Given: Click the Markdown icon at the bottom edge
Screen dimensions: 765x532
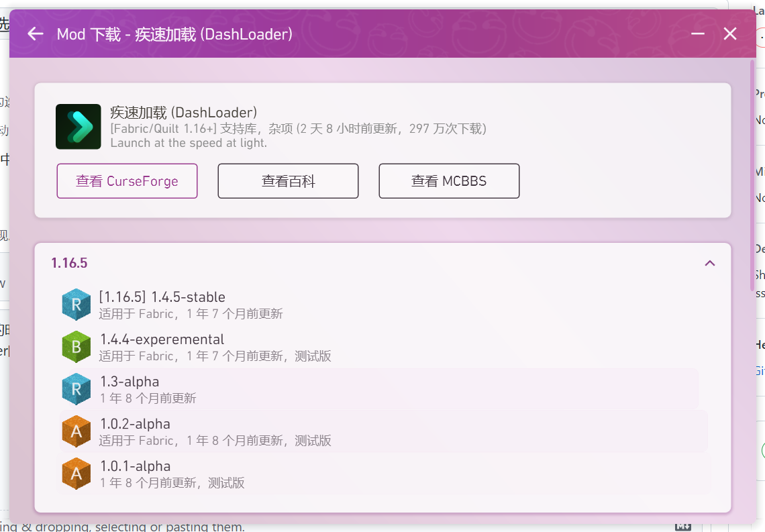Looking at the screenshot, I should click(x=684, y=526).
